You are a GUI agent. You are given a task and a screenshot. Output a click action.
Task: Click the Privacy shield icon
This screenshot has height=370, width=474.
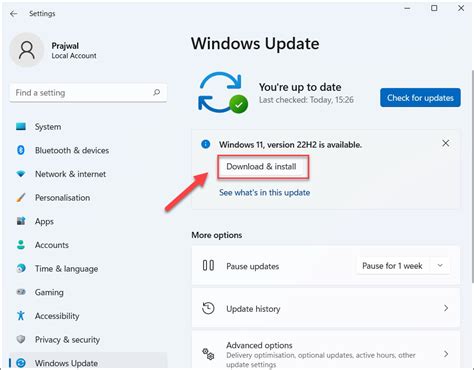(21, 339)
